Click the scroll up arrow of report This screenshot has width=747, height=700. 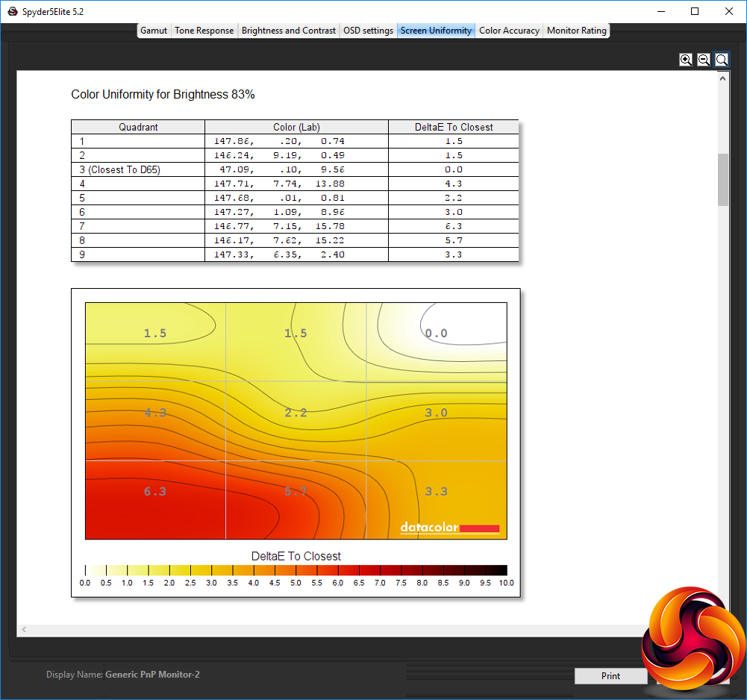point(722,78)
